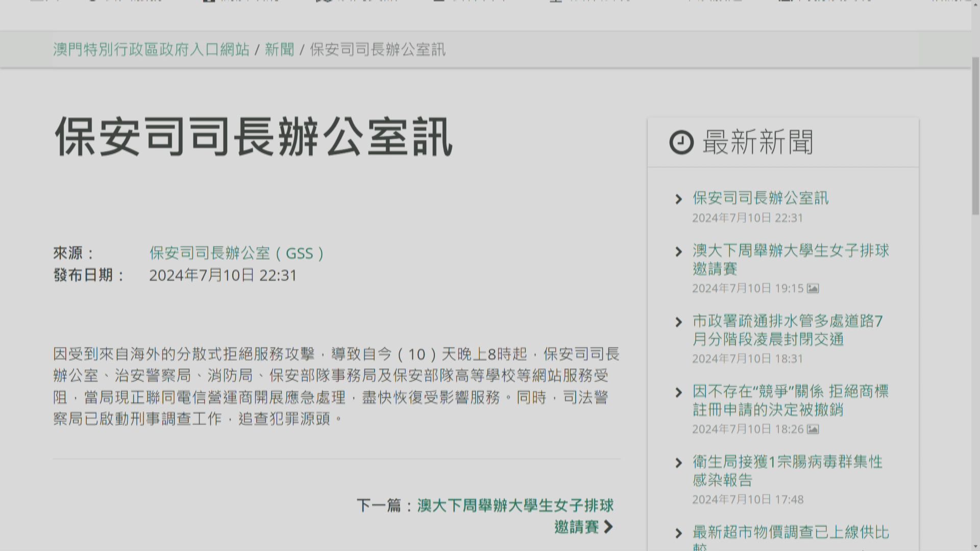Click chevron before 衛生局接獲1宗腸病毒 item

click(x=678, y=463)
